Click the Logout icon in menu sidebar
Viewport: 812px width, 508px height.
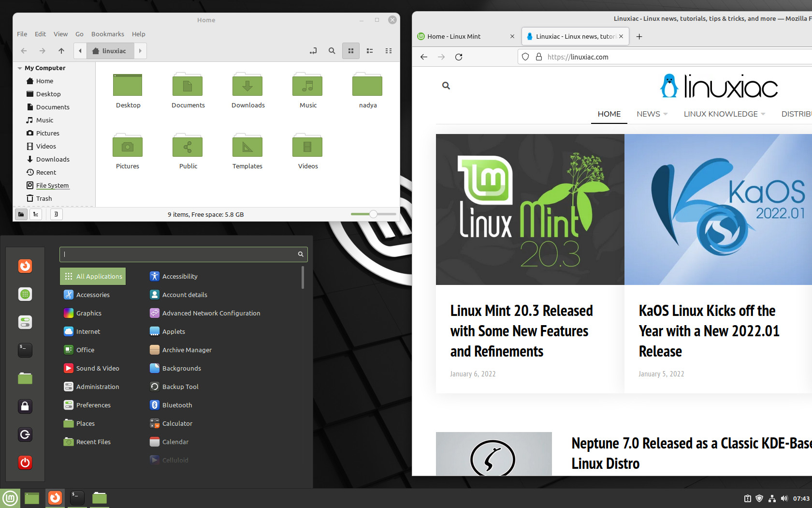[25, 434]
